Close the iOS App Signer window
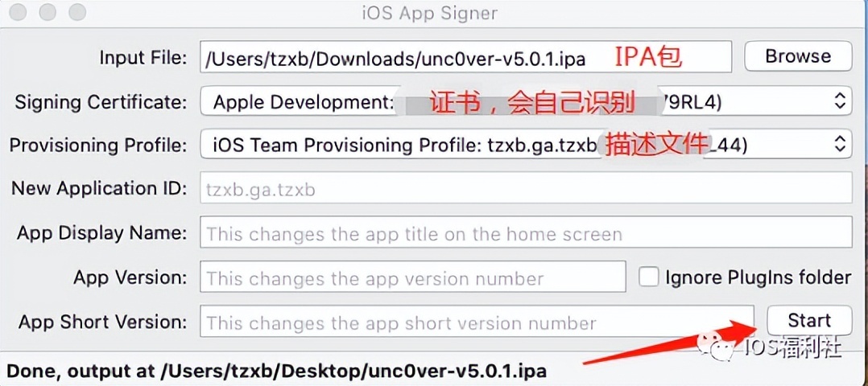The height and width of the screenshot is (386, 868). [x=19, y=12]
